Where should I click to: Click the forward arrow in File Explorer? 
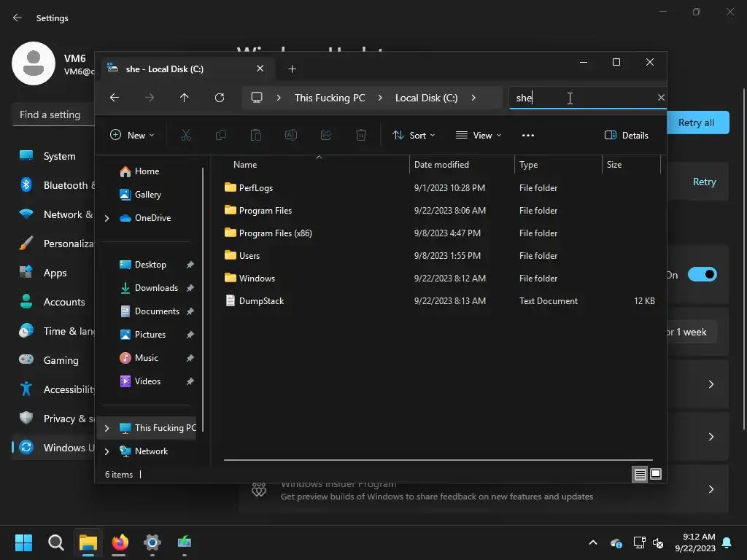click(150, 98)
